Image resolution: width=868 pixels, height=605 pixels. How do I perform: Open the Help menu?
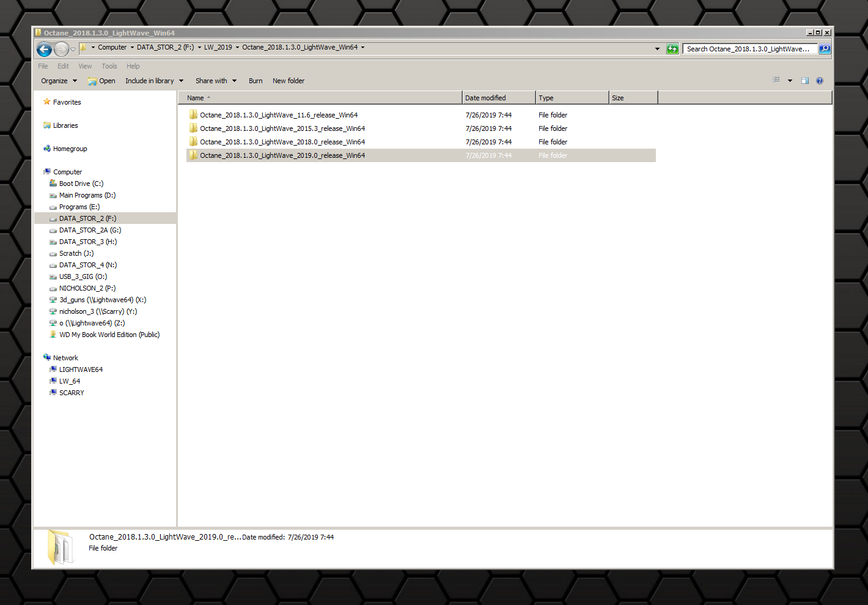pos(133,66)
